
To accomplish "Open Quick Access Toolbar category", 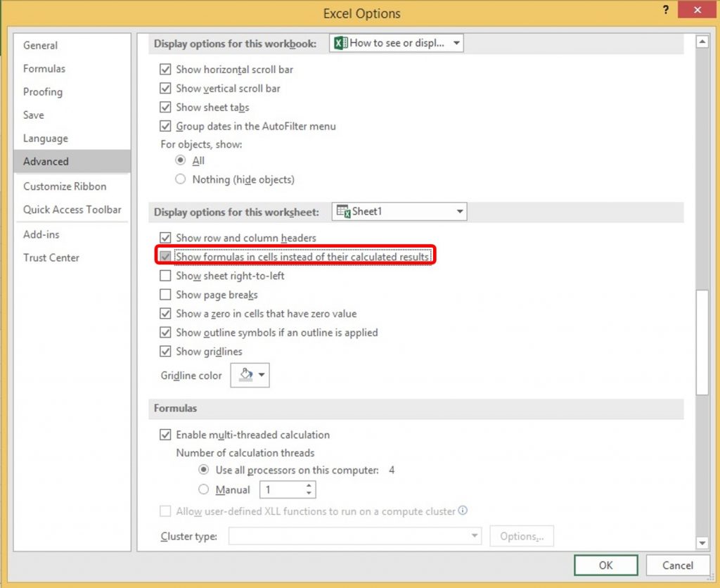I will pos(72,210).
